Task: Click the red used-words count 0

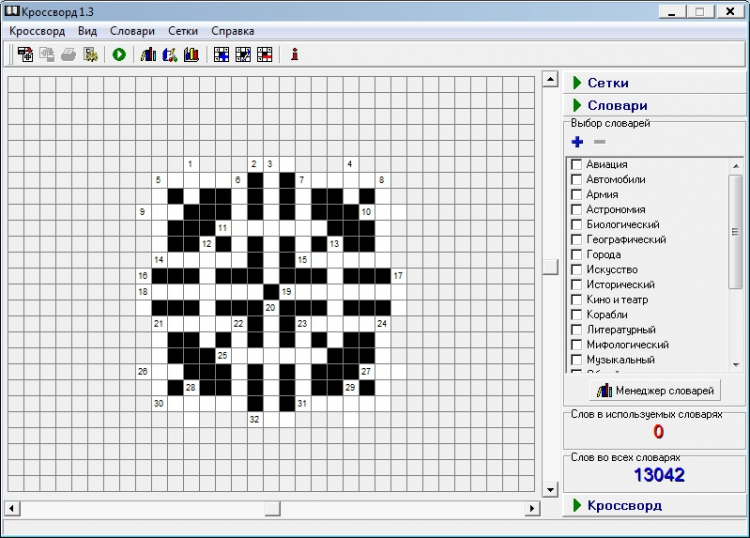Action: (x=659, y=432)
